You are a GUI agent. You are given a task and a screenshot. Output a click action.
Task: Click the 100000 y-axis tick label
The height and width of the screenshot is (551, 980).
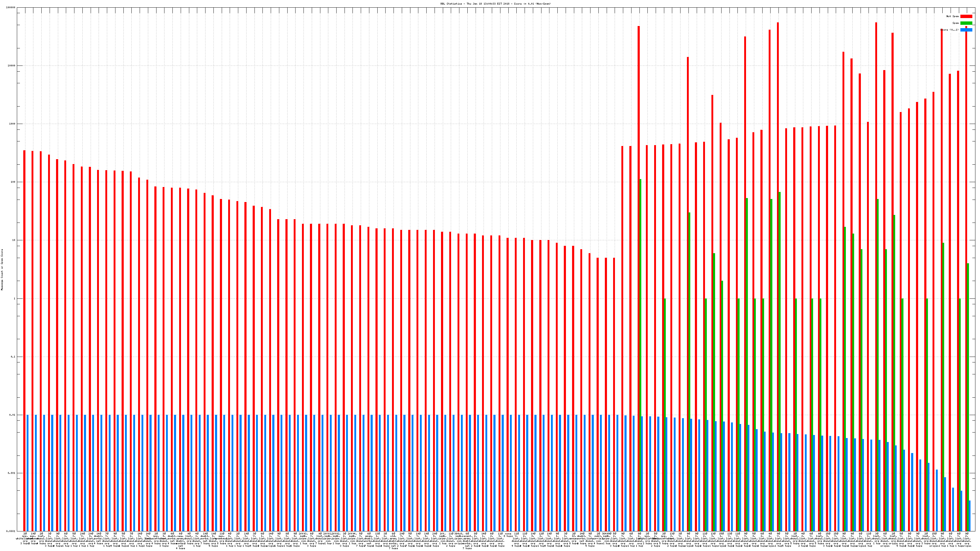point(11,8)
